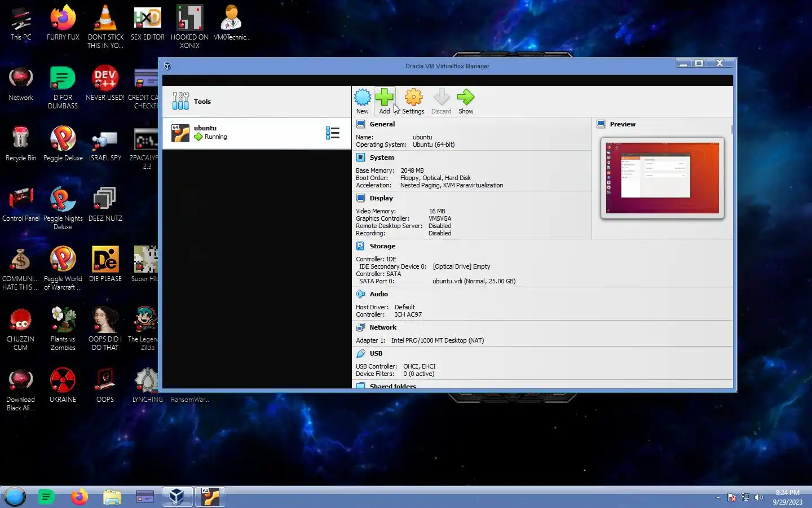
Task: Click the ubuntu VM preview thumbnail
Action: pyautogui.click(x=663, y=178)
